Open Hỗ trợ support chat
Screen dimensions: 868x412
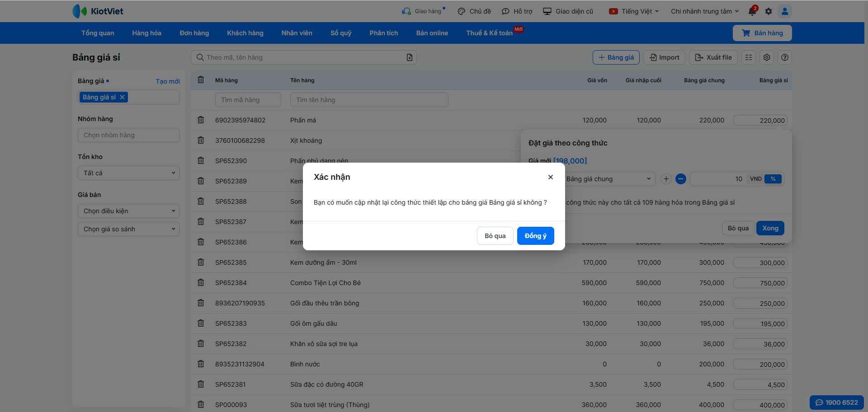coord(517,11)
